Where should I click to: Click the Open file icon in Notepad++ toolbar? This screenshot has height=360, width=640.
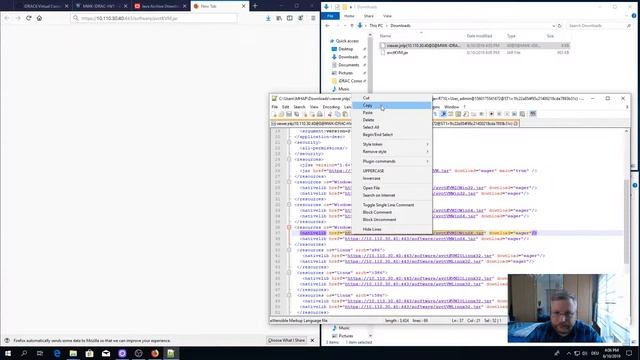coord(282,114)
